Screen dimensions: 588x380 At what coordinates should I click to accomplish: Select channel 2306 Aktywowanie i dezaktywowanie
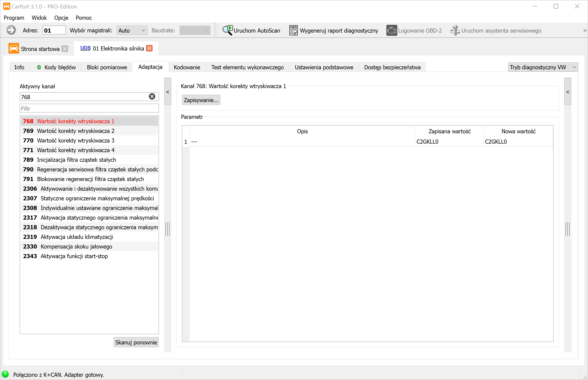click(x=89, y=189)
